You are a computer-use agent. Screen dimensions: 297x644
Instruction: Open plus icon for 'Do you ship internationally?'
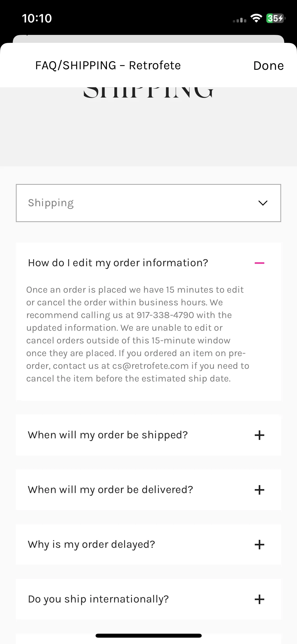259,599
